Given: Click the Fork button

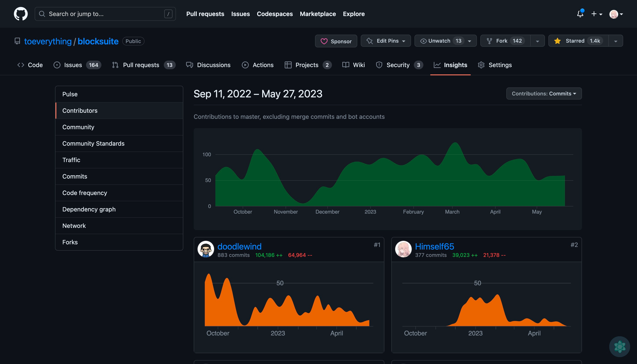Looking at the screenshot, I should point(505,41).
